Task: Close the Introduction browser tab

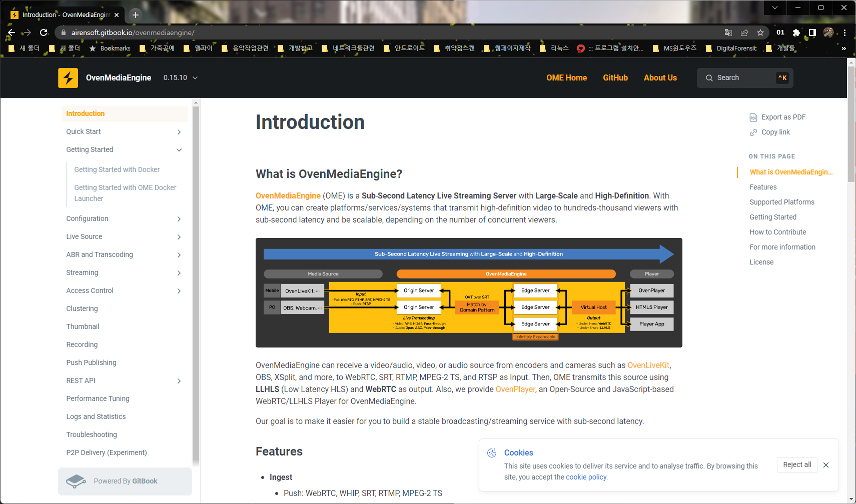Action: point(117,15)
